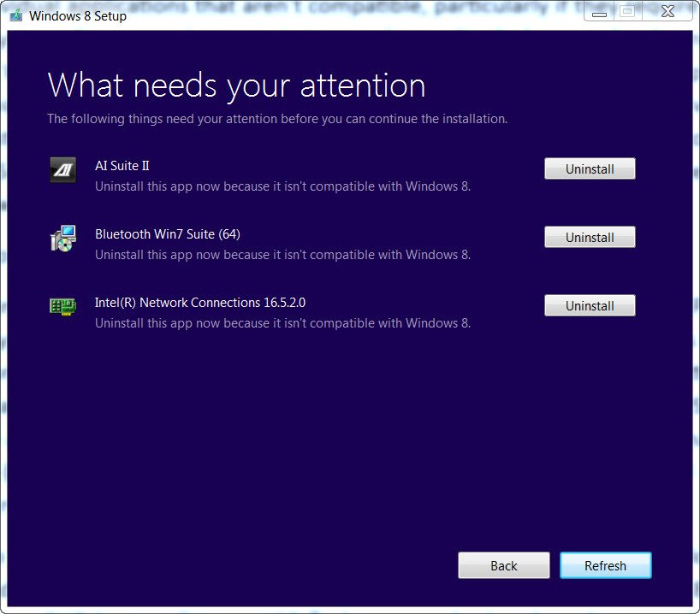Click the Bluetooth Win7 Suite installer icon
This screenshot has width=700, height=614.
click(x=63, y=239)
